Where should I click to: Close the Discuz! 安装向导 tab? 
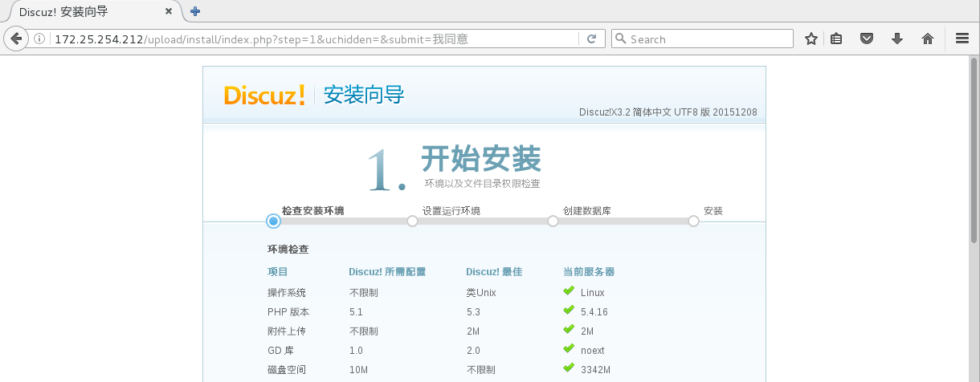point(169,12)
